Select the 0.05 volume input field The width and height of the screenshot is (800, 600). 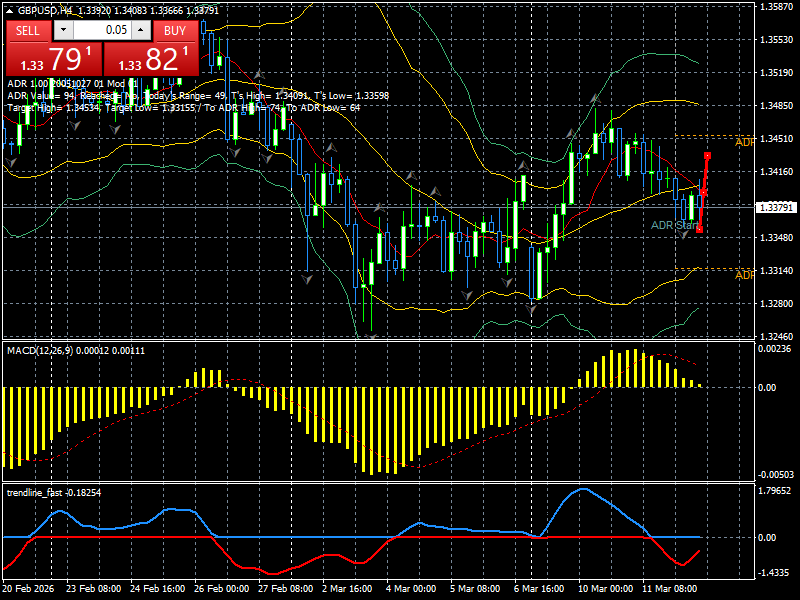pos(102,30)
